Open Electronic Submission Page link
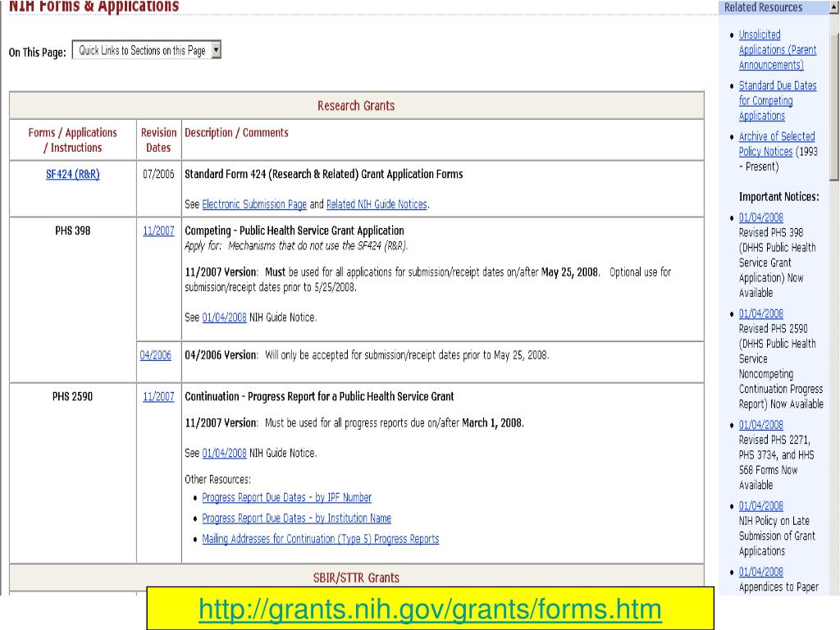This screenshot has height=630, width=840. pos(254,204)
